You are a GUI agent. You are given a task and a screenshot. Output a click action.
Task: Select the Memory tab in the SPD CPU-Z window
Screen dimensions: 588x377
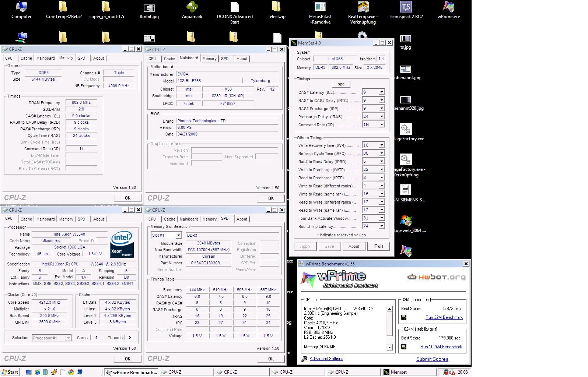[209, 219]
